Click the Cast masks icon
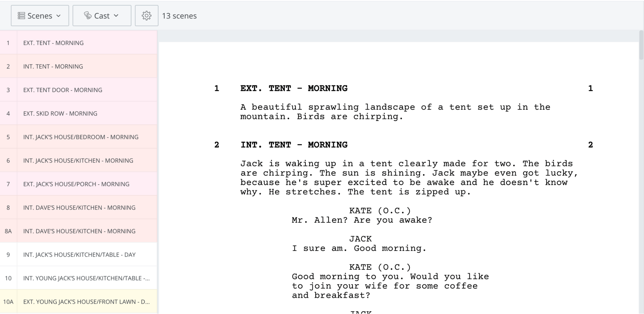 (x=88, y=15)
